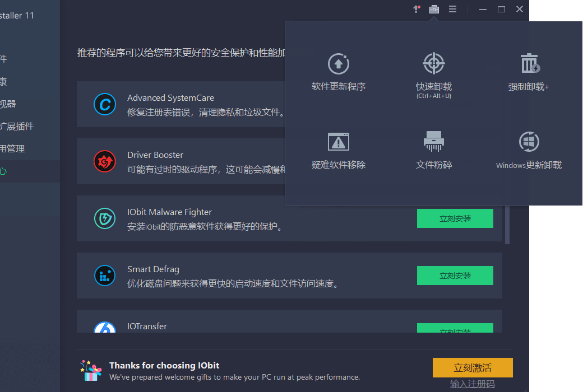Open the File Shredder (文件粉碎) tool
583x392 pixels.
click(x=433, y=150)
